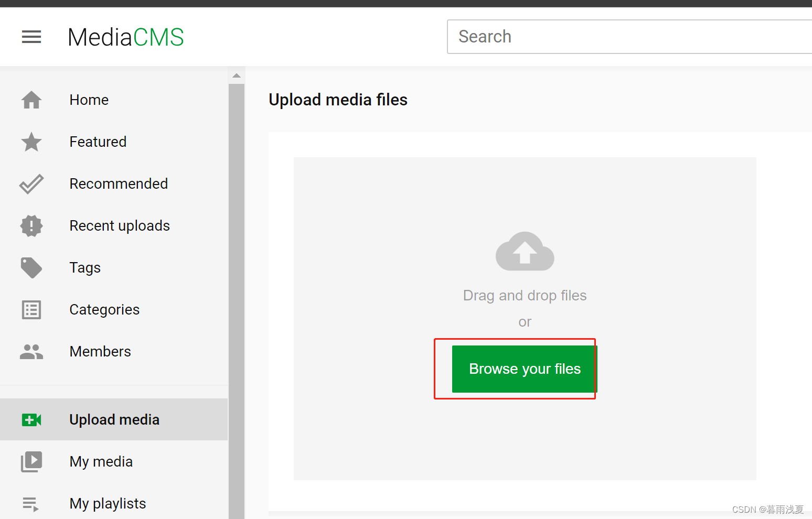Click the Recommended double-check icon
Viewport: 812px width, 519px height.
tap(31, 183)
